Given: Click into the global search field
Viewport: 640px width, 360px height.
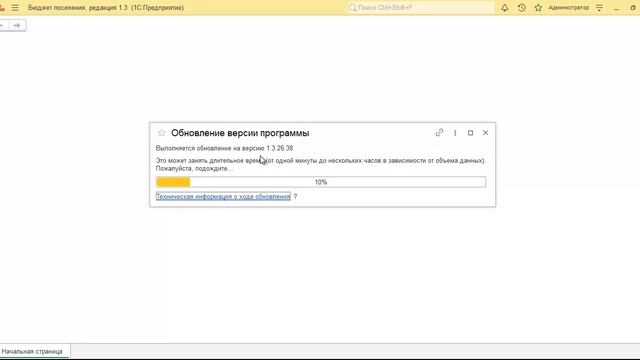Looking at the screenshot, I should click(421, 8).
